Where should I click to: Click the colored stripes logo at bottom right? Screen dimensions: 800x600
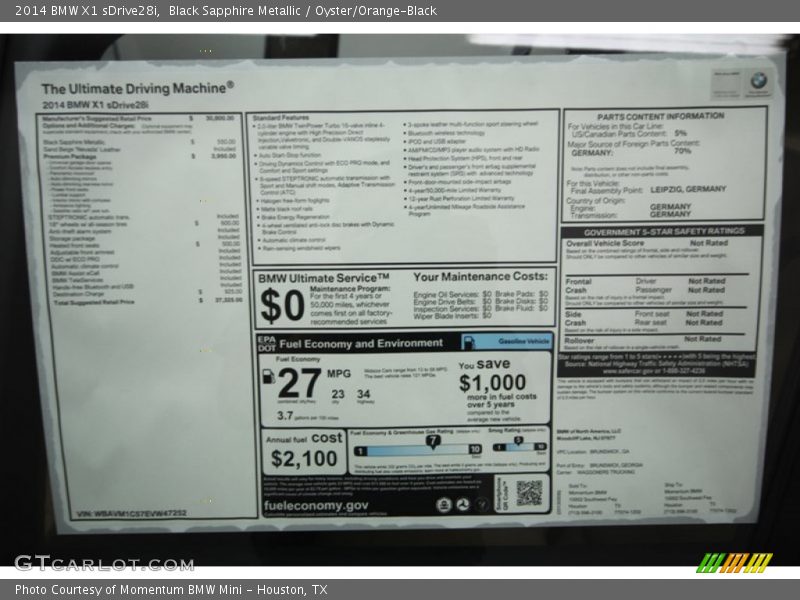[734, 562]
